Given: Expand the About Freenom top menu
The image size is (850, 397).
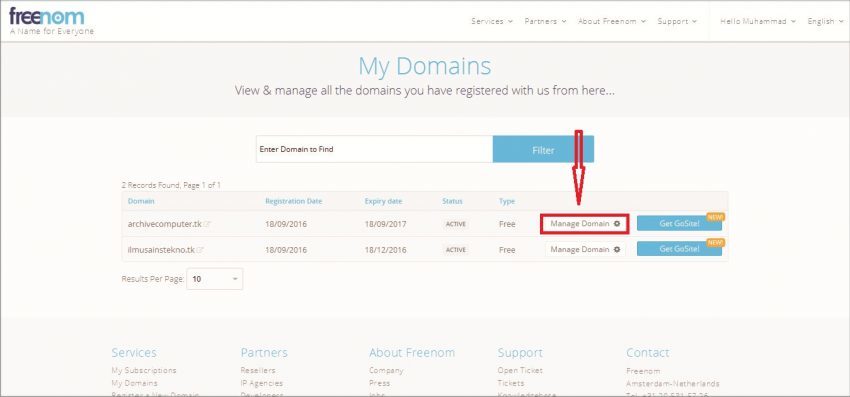Looking at the screenshot, I should (612, 21).
